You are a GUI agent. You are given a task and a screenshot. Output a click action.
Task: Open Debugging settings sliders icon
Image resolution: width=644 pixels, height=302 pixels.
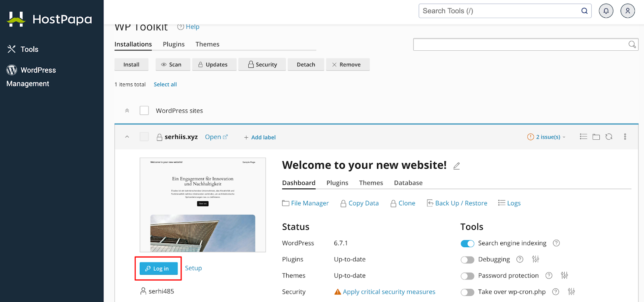(535, 259)
